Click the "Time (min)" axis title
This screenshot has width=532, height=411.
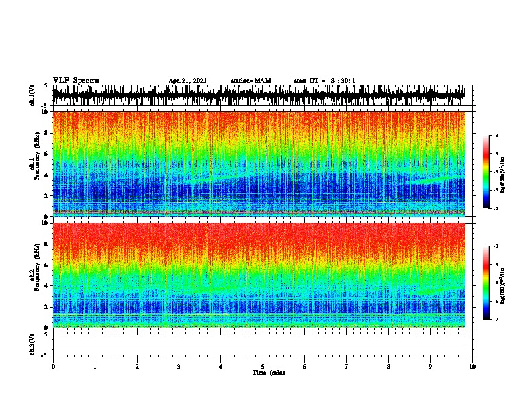pos(269,373)
